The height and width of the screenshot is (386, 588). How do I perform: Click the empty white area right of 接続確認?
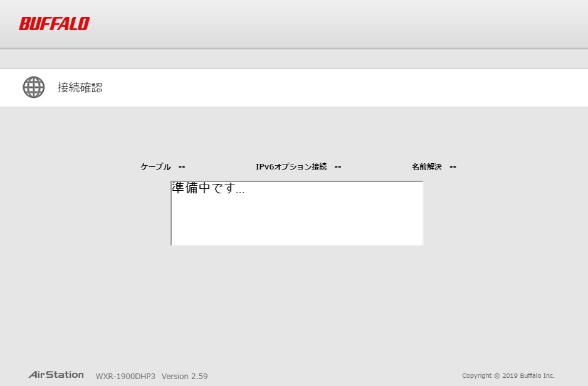click(345, 88)
